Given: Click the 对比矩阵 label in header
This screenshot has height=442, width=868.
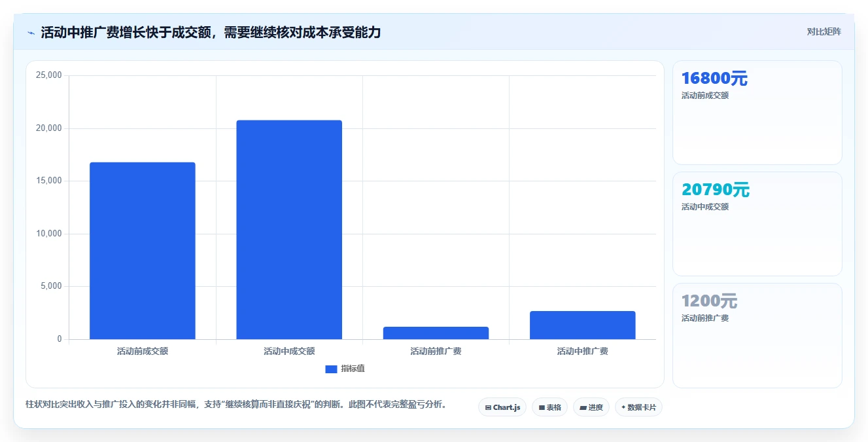Looking at the screenshot, I should pos(824,32).
